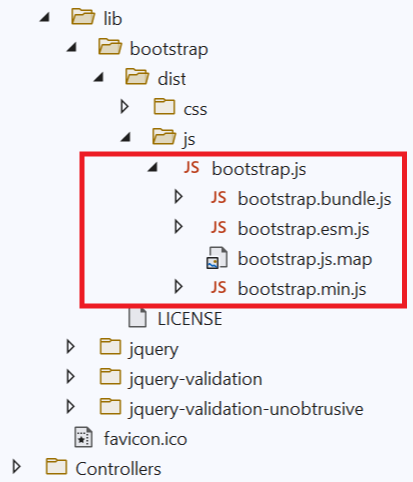Click the JS icon beside bootstrap.js

point(192,167)
